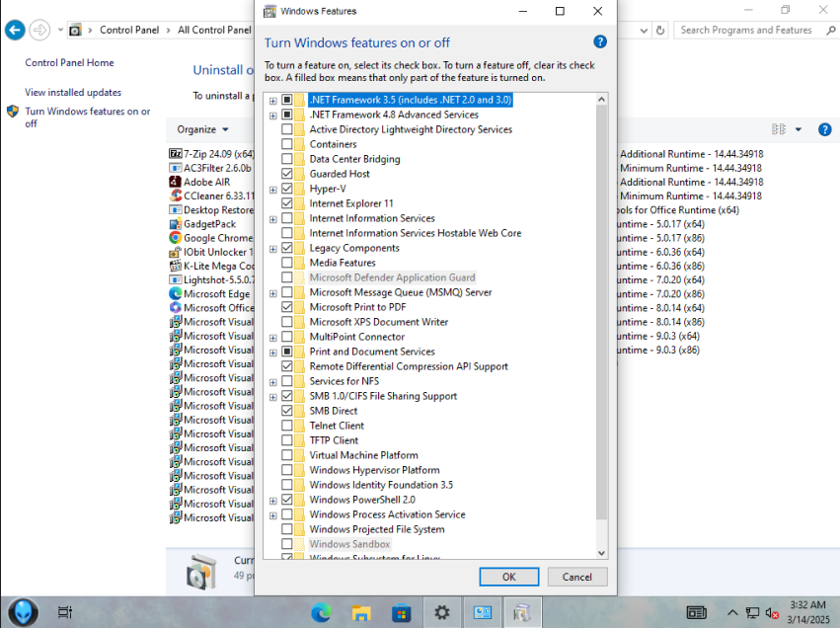Screen dimensions: 840x628
Task: Open Task View on the taskbar
Action: click(x=65, y=612)
